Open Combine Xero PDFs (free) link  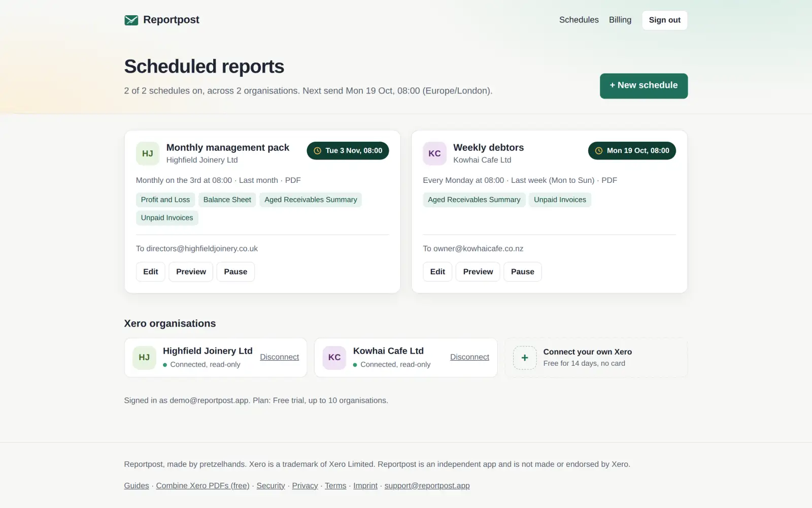coord(203,486)
